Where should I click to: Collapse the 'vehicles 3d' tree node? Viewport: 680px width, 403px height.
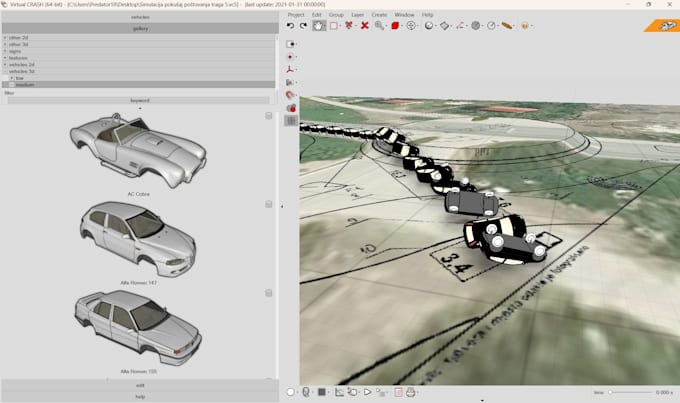(5, 71)
